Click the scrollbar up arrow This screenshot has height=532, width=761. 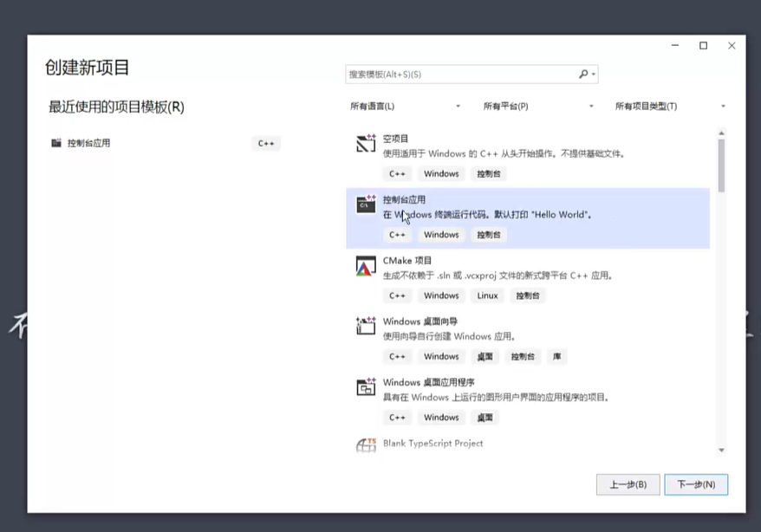pos(722,133)
